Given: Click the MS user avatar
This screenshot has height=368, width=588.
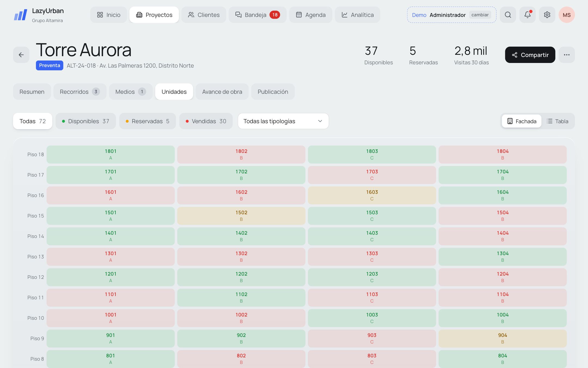Looking at the screenshot, I should (566, 15).
